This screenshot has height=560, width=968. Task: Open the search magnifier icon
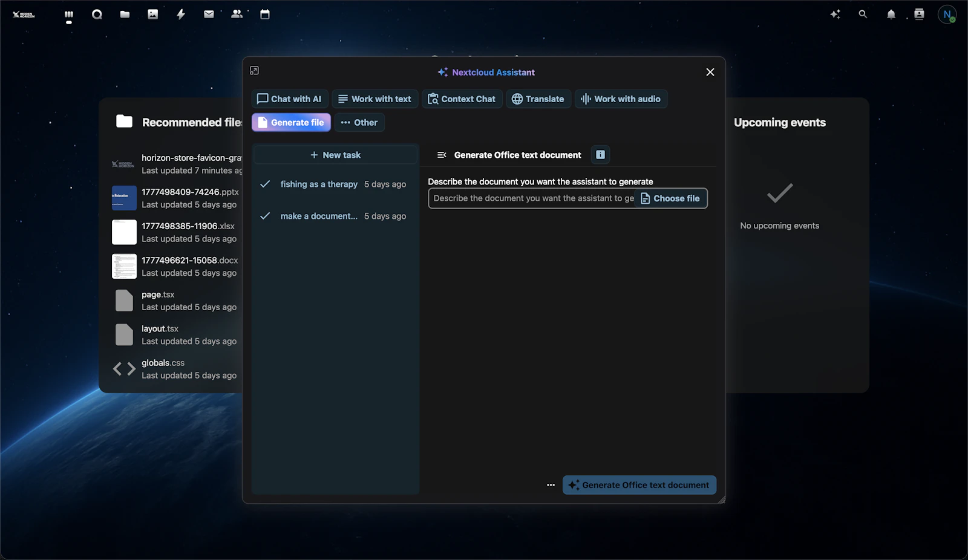point(863,15)
